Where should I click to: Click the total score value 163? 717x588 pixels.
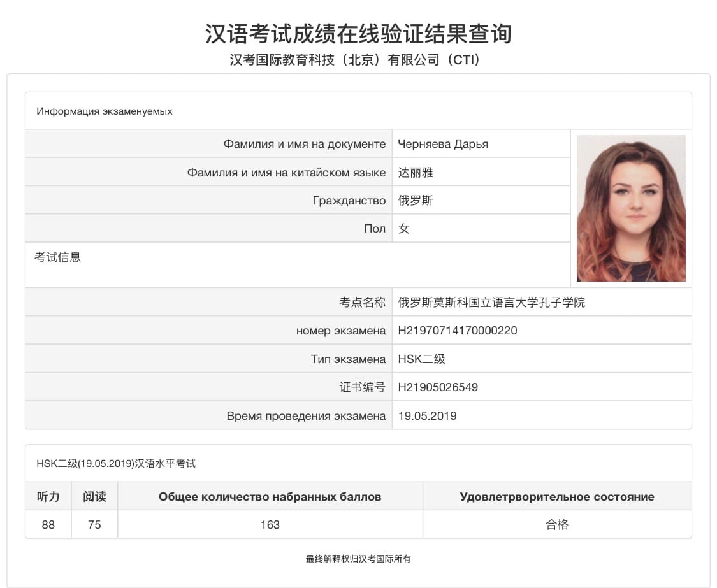point(270,525)
